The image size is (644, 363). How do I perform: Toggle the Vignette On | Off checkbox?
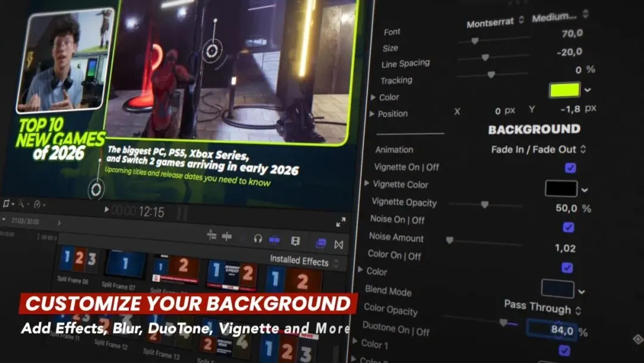[x=570, y=168]
